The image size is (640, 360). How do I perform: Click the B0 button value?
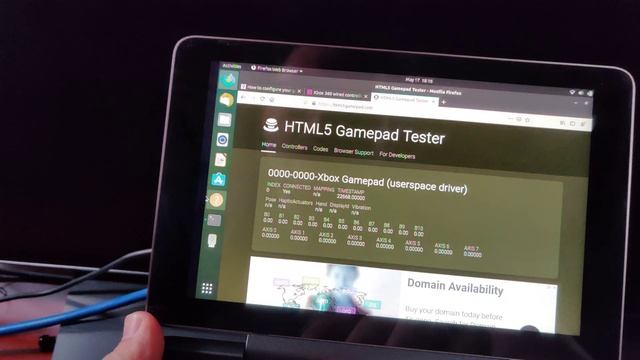pyautogui.click(x=268, y=220)
